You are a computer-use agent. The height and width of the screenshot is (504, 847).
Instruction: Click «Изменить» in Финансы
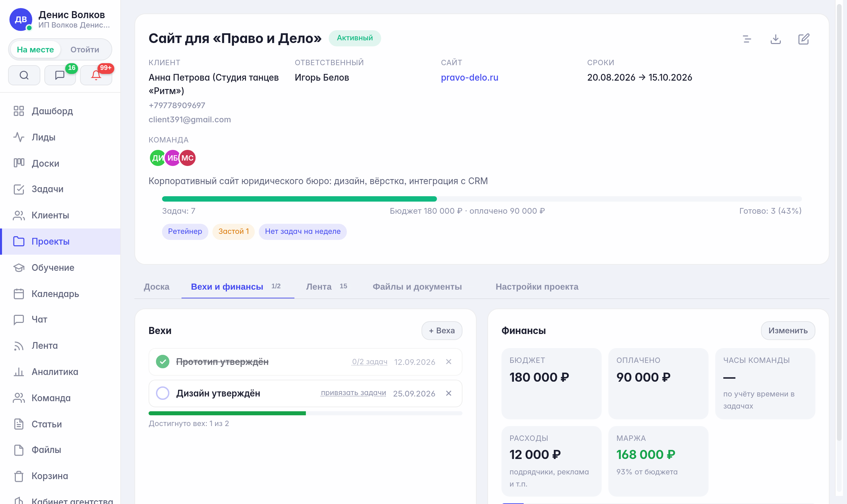788,331
